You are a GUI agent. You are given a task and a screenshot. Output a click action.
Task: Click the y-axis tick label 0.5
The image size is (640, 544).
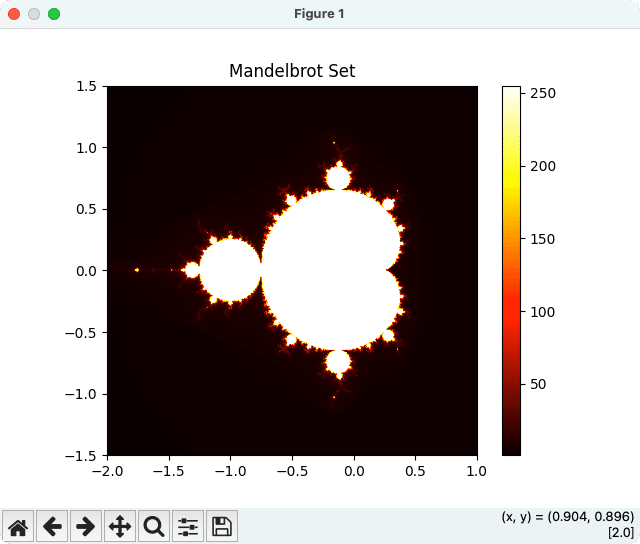[87, 209]
